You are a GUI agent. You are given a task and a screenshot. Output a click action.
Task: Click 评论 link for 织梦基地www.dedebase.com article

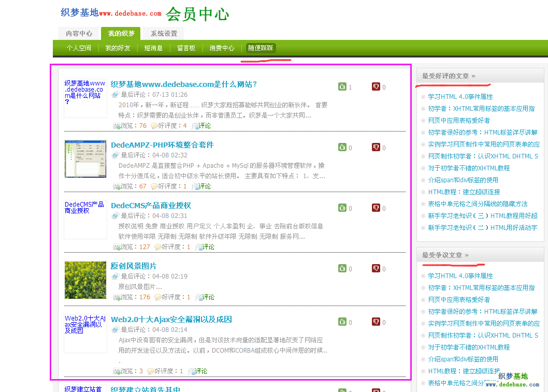205,126
